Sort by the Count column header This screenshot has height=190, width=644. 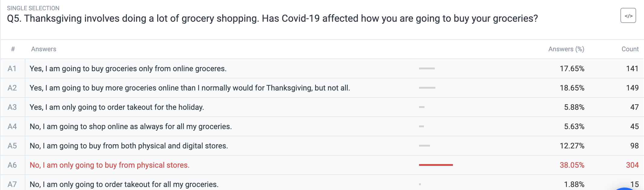coord(630,49)
